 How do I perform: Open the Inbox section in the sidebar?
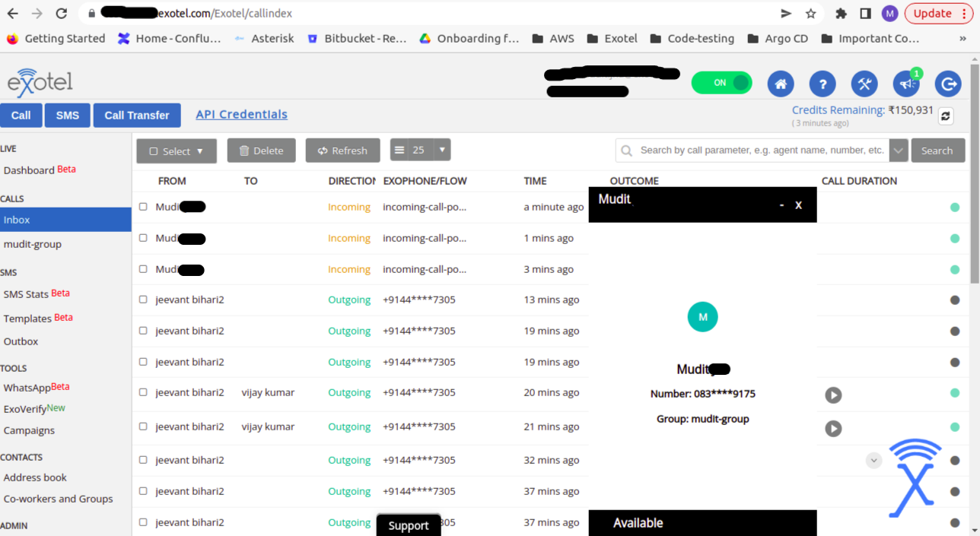65,220
